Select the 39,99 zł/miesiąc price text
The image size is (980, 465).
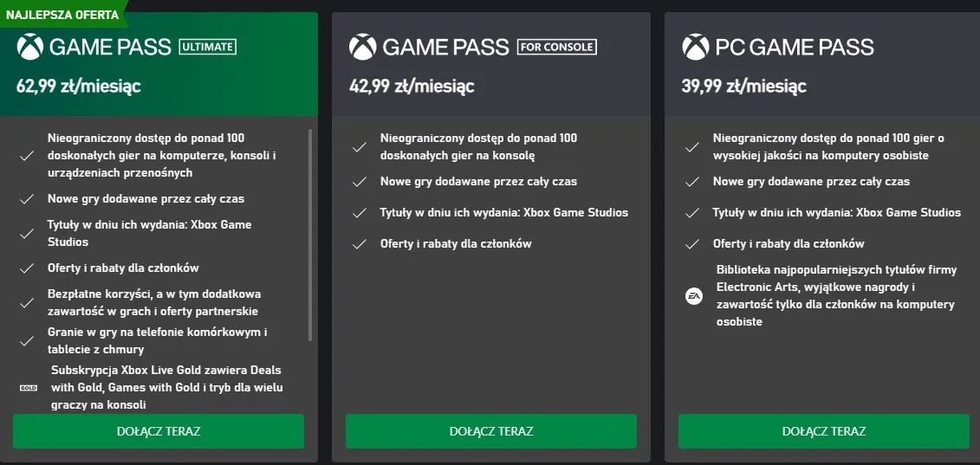tap(744, 86)
